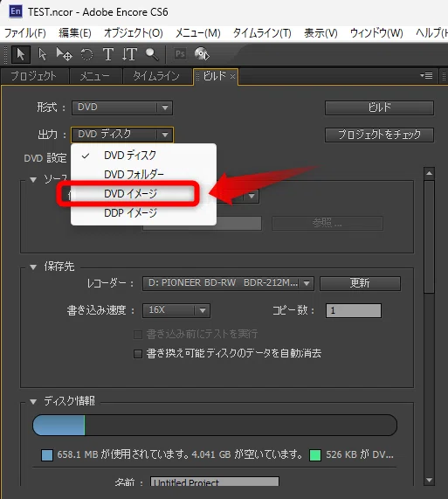Open the Build panel options menu

426,76
